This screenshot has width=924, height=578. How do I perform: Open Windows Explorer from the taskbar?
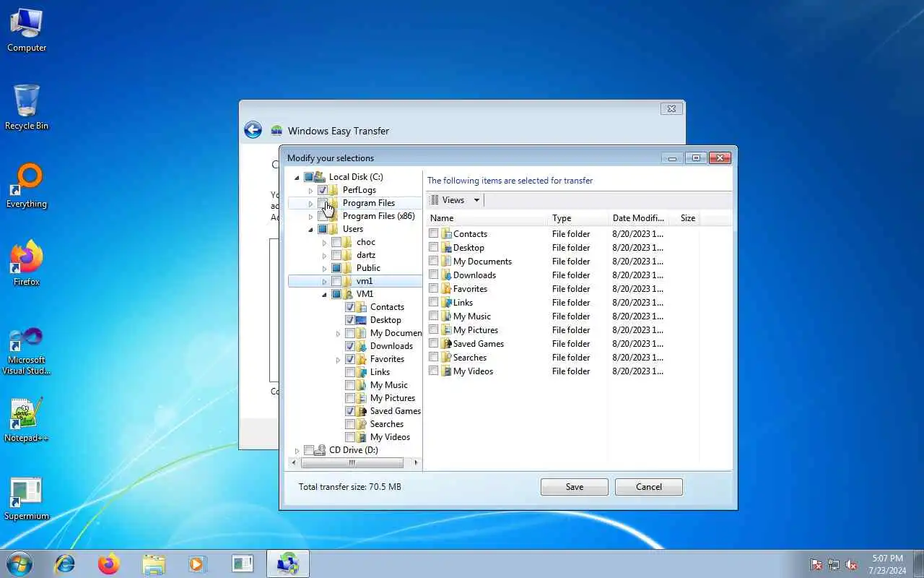click(x=154, y=564)
